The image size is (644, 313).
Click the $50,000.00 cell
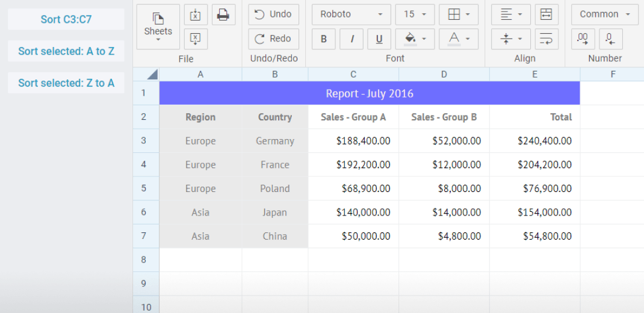point(354,236)
